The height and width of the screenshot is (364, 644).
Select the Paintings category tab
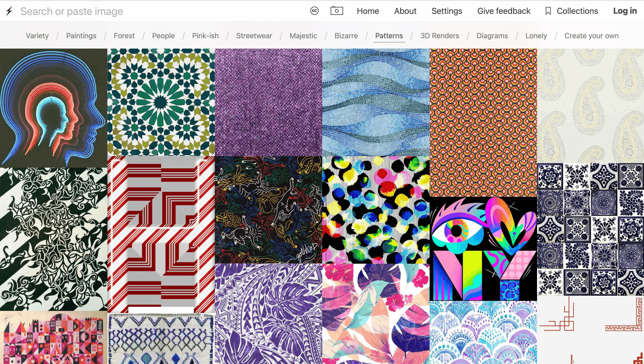point(81,36)
